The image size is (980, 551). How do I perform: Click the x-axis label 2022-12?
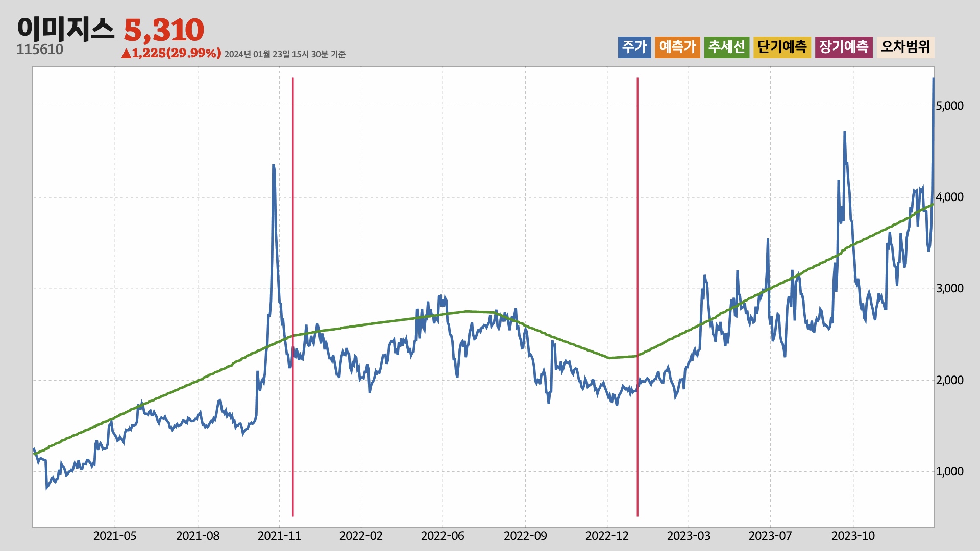607,536
